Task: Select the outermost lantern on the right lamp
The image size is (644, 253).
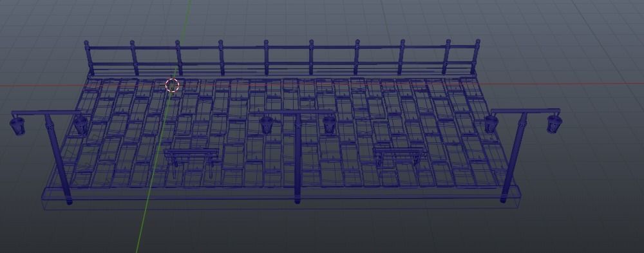Action: 554,124
